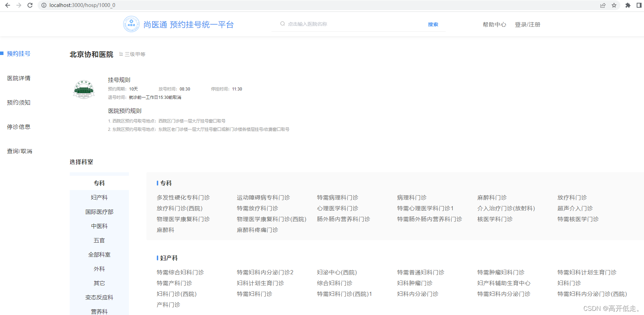Image resolution: width=644 pixels, height=315 pixels.
Task: Open 特需核医学门诊
Action: pyautogui.click(x=578, y=219)
